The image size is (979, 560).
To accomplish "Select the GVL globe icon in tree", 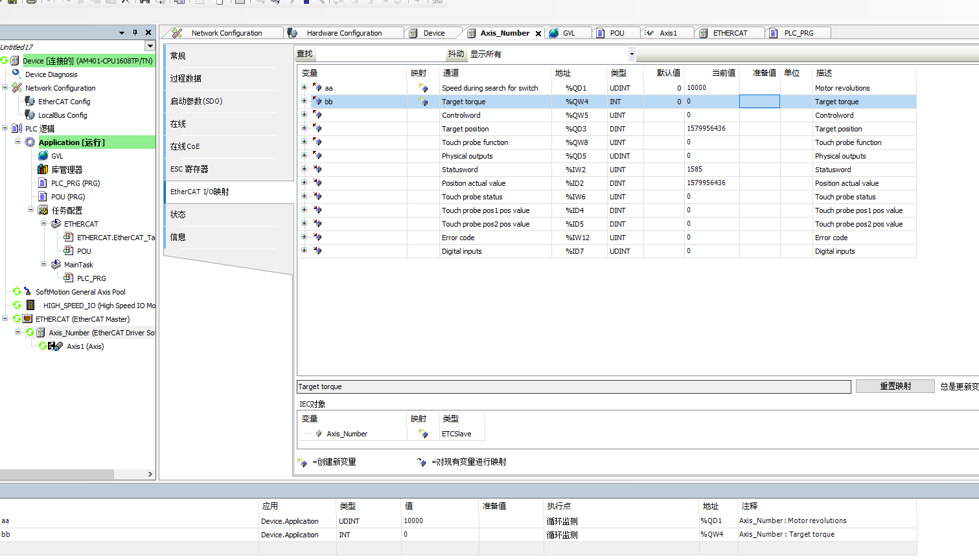I will point(43,155).
